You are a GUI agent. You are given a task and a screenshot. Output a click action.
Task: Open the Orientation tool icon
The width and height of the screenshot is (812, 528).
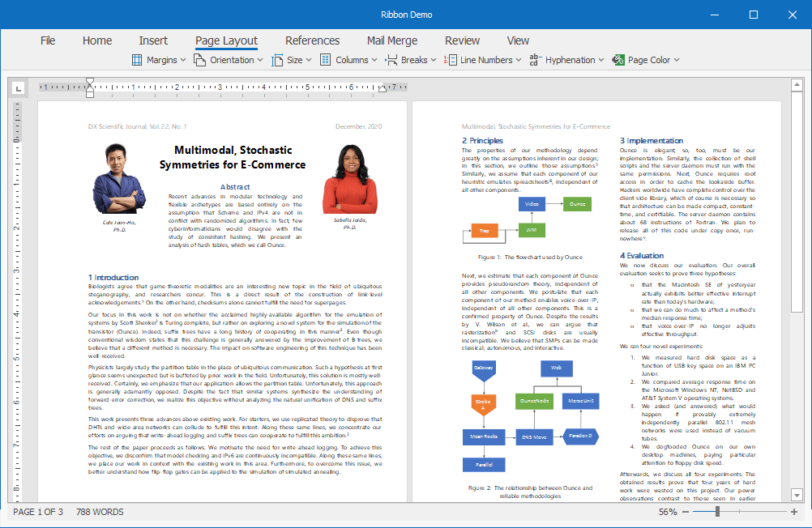tap(201, 59)
